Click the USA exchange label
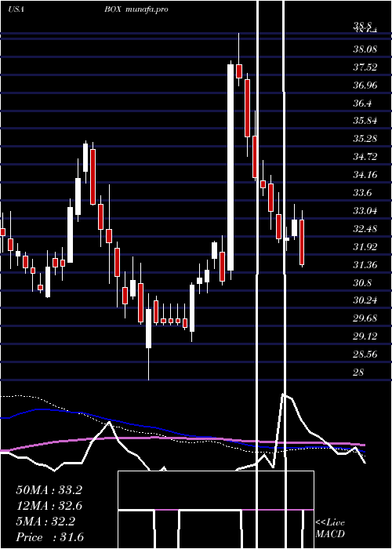392x549 pixels. tap(16, 9)
